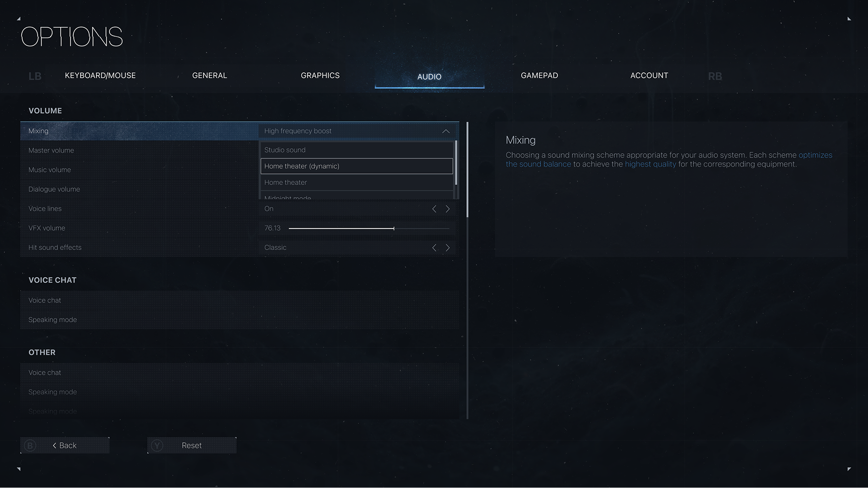Click the right arrow on Voice lines setting
The width and height of the screenshot is (868, 488).
pos(448,209)
